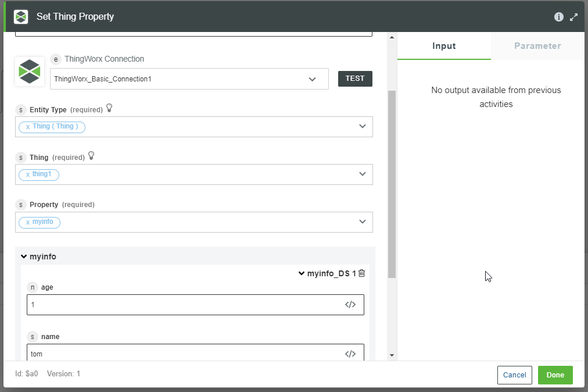The height and width of the screenshot is (392, 588).
Task: Open the Entity Type dropdown
Action: pos(363,126)
